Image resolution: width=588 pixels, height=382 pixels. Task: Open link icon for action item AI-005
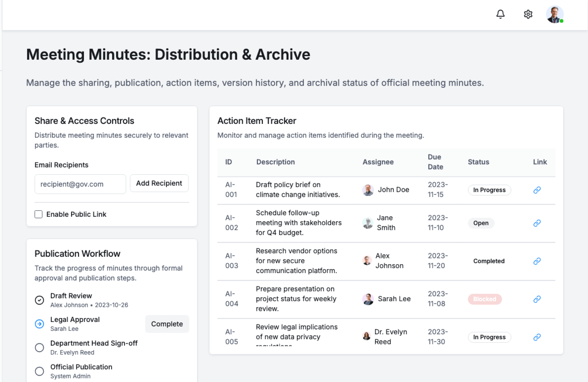click(x=537, y=337)
